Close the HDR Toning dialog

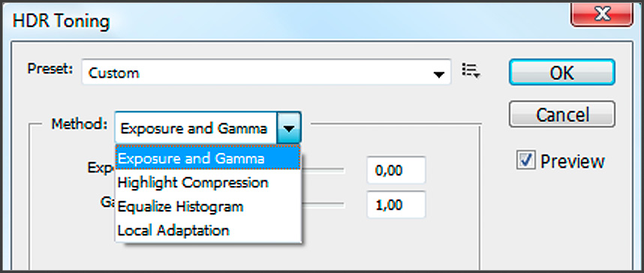pos(602,15)
